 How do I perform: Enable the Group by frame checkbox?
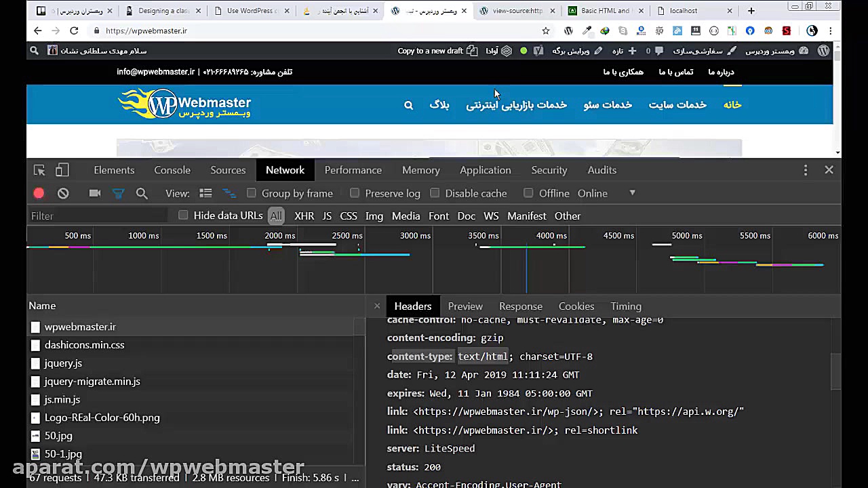[x=252, y=193]
